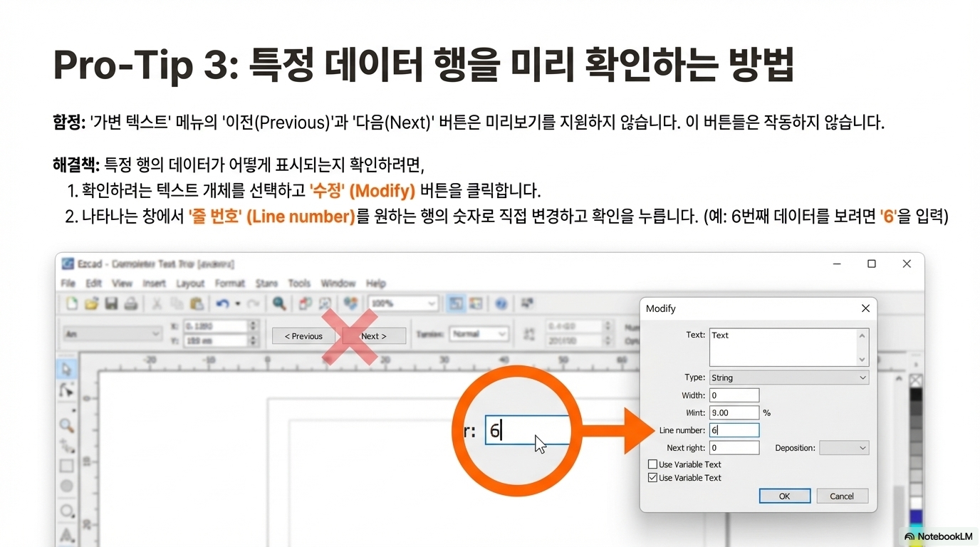Screen dimensions: 980x547
Task: Click the X coordinate input field
Action: 216,326
